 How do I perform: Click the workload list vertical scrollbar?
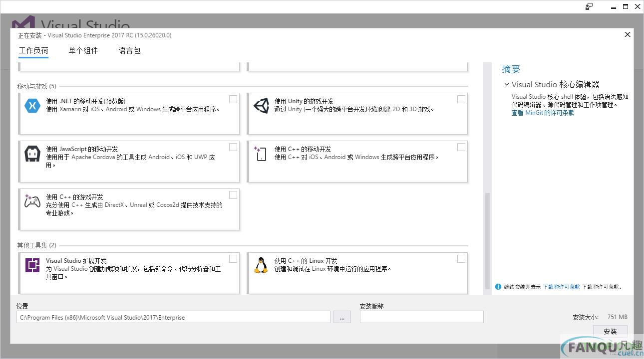(487, 239)
